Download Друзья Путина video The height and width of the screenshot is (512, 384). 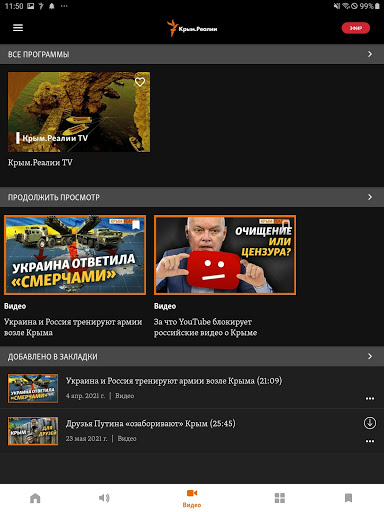tap(370, 423)
